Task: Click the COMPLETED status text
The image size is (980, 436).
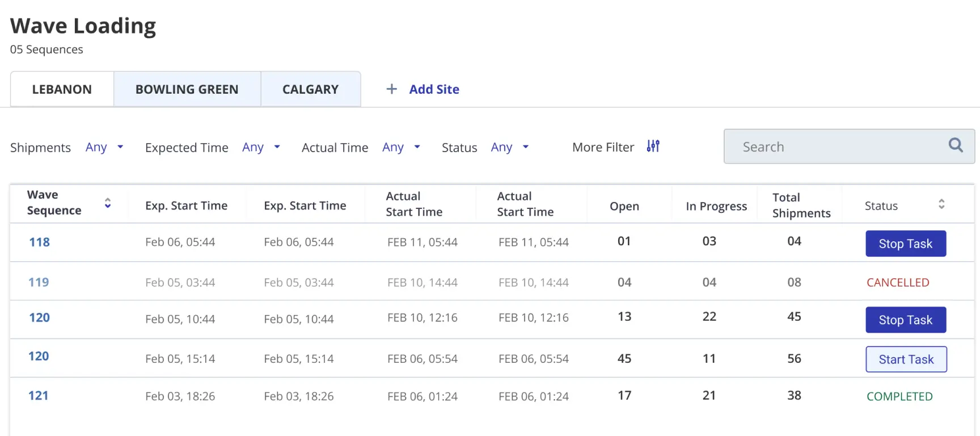Action: [899, 396]
